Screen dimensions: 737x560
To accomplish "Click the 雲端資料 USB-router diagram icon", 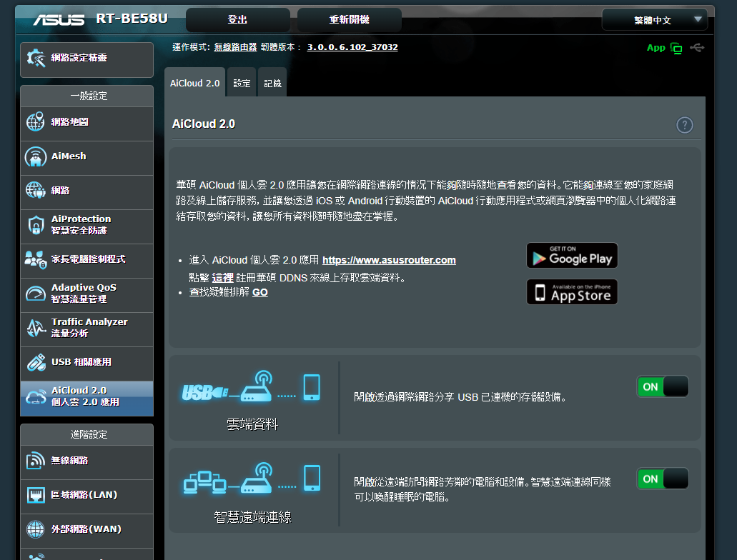I will [251, 386].
